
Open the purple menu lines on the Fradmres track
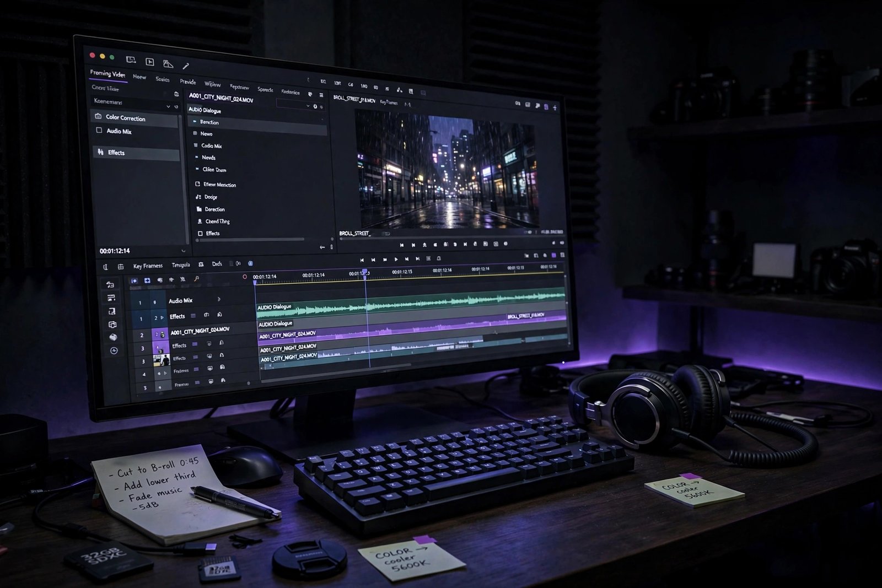point(196,369)
